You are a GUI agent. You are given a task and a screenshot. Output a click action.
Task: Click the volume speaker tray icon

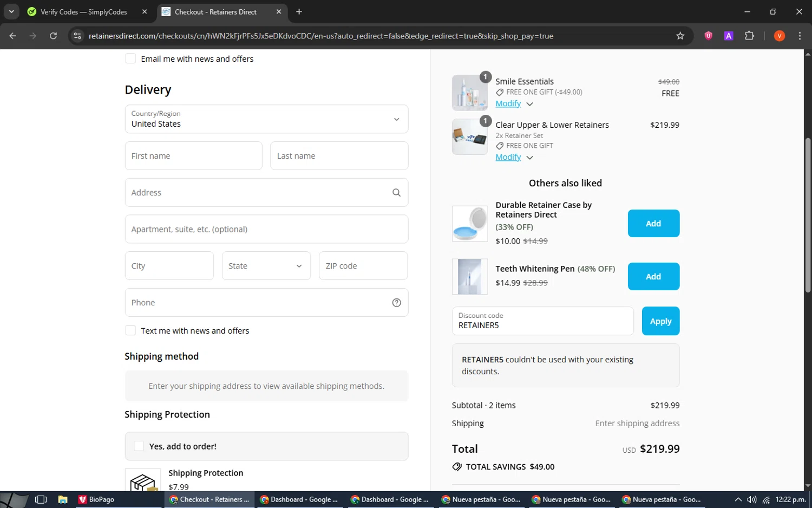[751, 499]
